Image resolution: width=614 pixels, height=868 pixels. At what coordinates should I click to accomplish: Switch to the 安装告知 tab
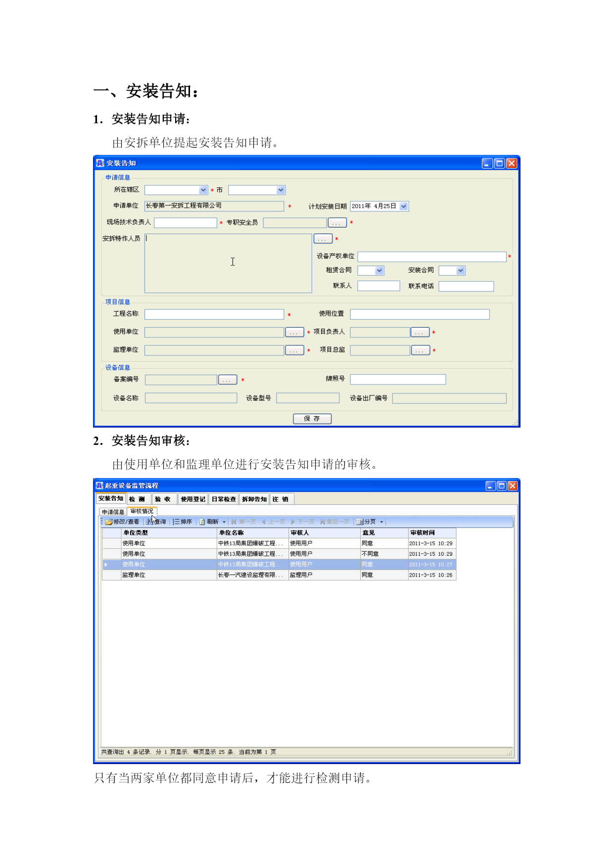(111, 499)
